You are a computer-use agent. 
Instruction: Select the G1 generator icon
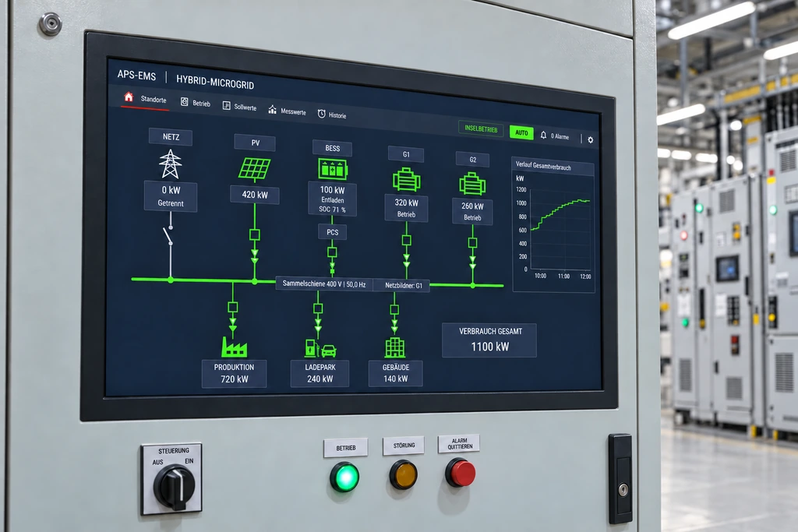click(x=406, y=179)
